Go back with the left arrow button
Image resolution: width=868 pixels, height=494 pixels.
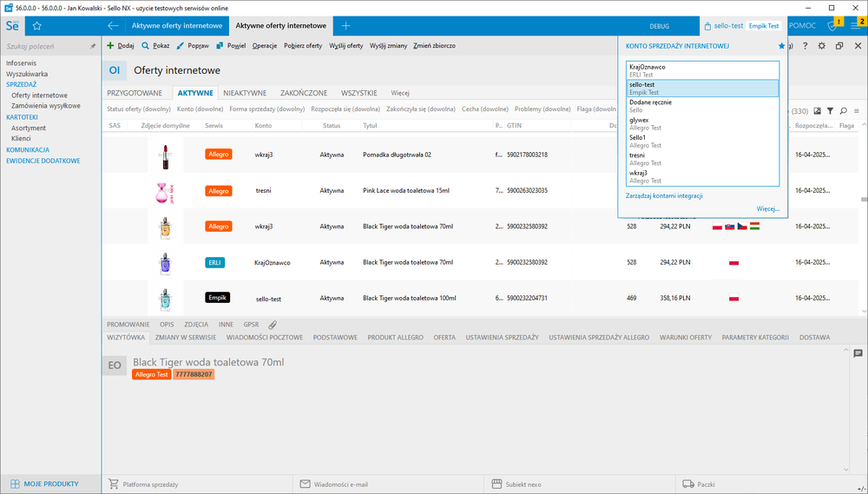pos(113,26)
